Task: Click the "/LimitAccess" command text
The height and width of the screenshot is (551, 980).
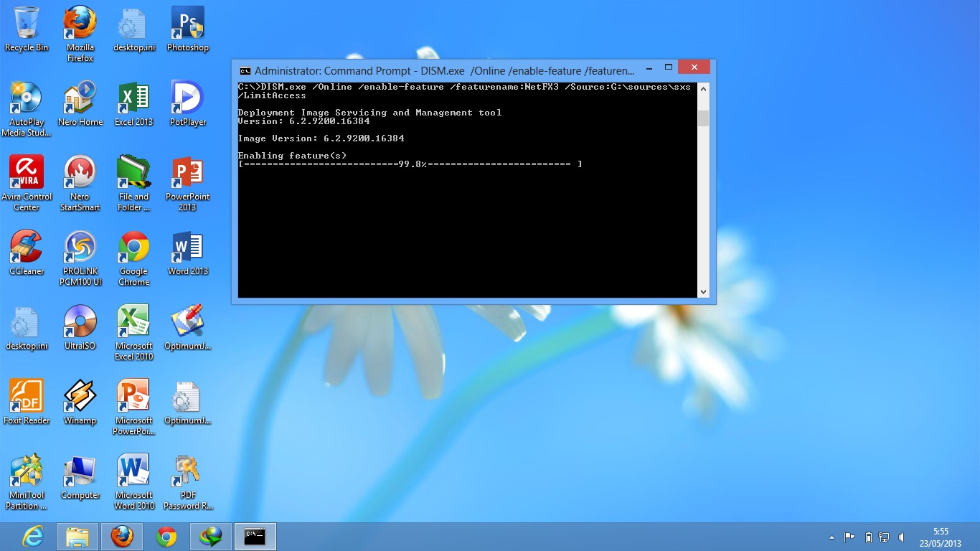Action: pyautogui.click(x=272, y=95)
